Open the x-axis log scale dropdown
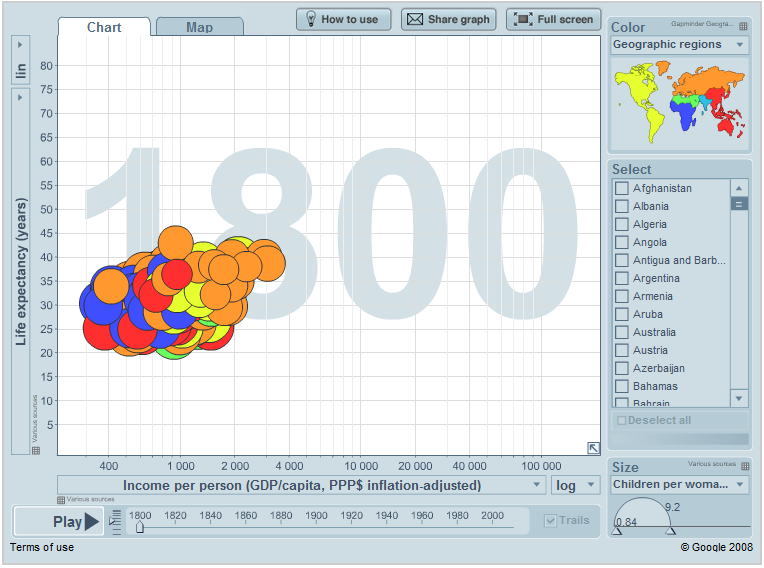Screen dimensions: 764x568 point(576,485)
